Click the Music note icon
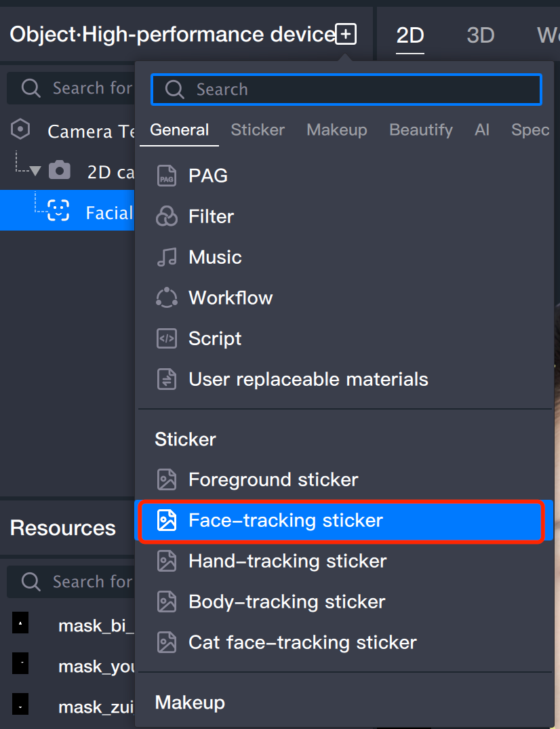560x729 pixels. coord(166,257)
